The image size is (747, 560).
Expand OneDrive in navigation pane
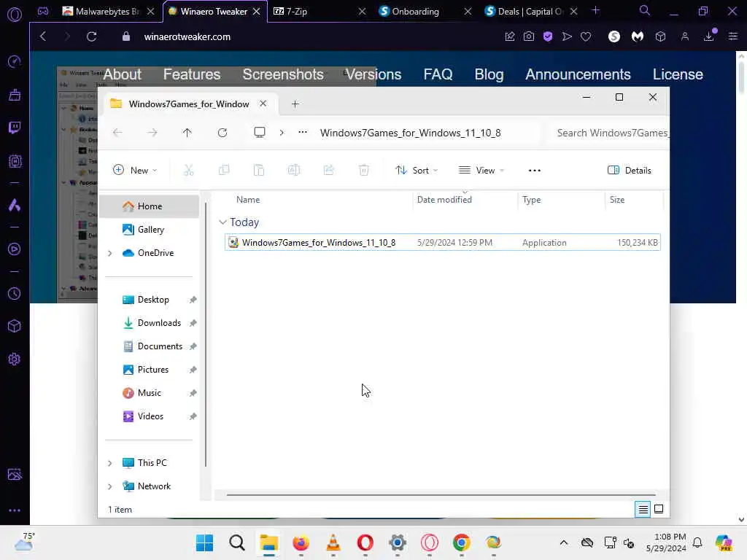point(110,253)
